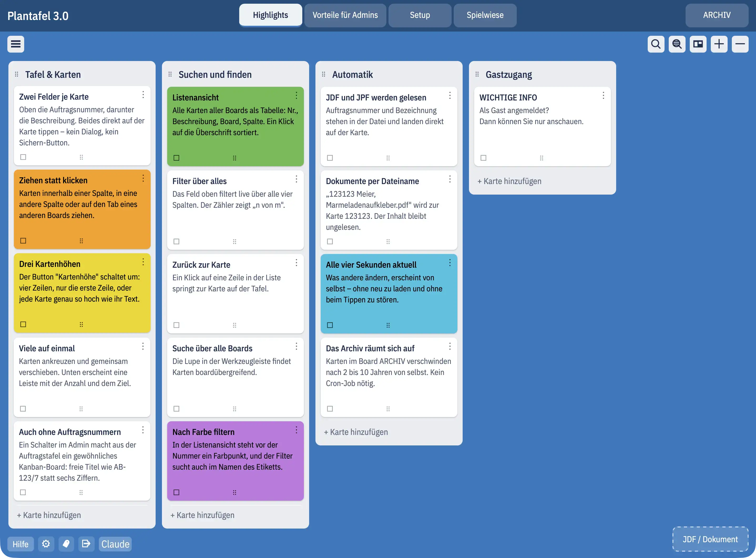Viewport: 756px width, 558px height.
Task: Open three-dot menu on Filter über alles
Action: [297, 179]
